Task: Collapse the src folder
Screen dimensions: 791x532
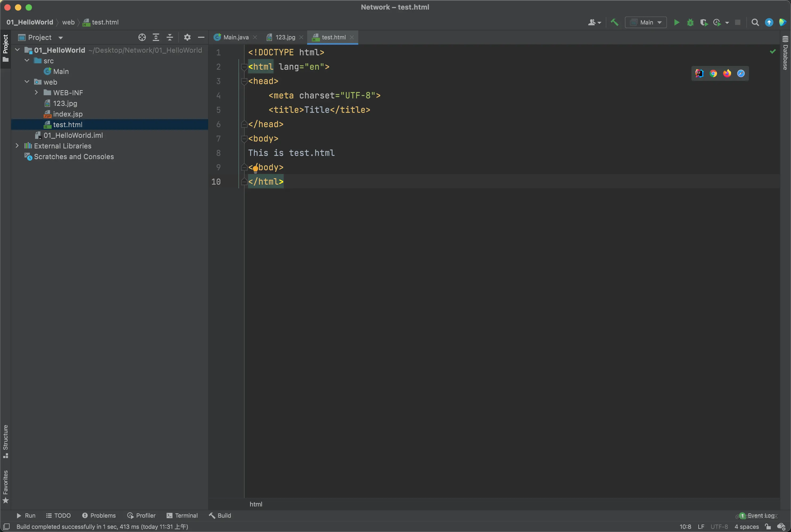Action: pyautogui.click(x=27, y=60)
